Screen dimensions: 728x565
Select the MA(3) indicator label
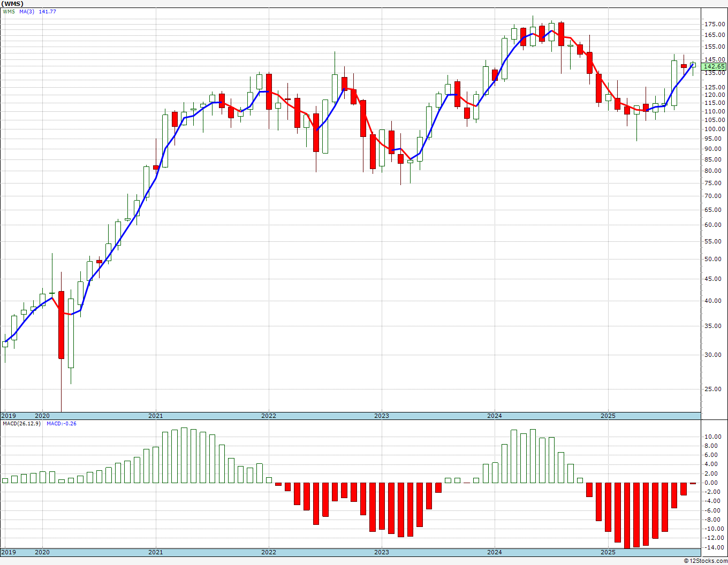27,11
